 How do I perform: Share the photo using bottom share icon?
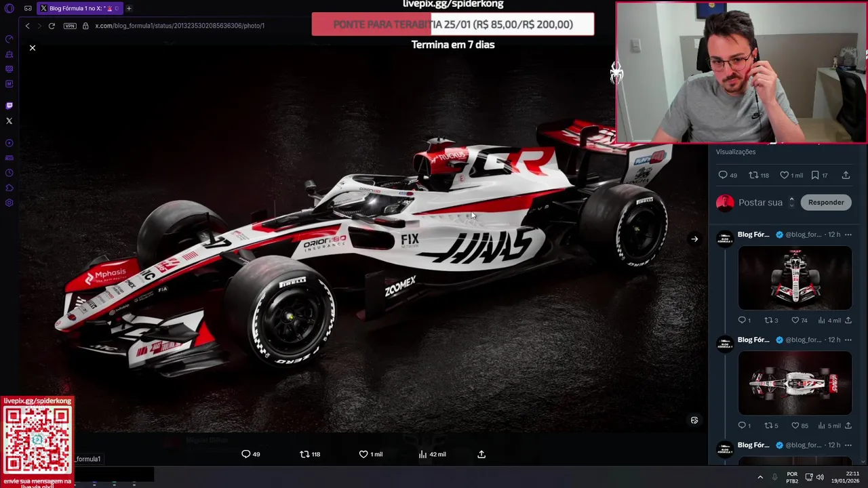[481, 454]
